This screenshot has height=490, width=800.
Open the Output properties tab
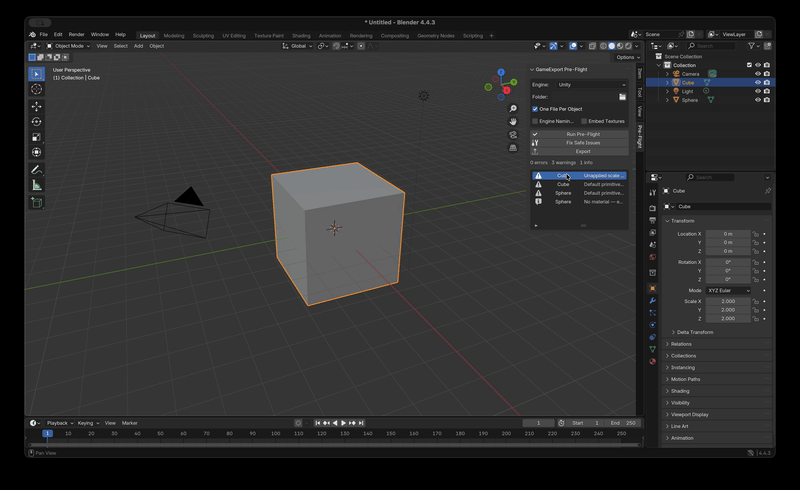coord(653,220)
